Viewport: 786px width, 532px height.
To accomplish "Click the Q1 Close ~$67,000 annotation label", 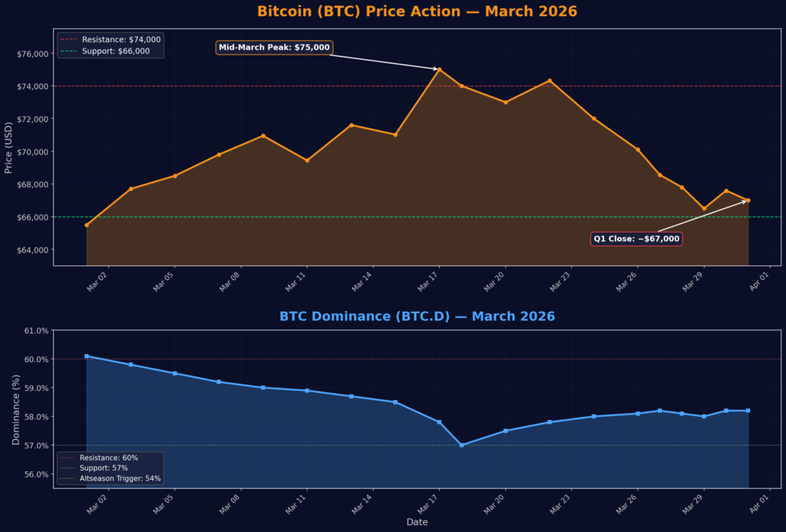I will [x=636, y=239].
